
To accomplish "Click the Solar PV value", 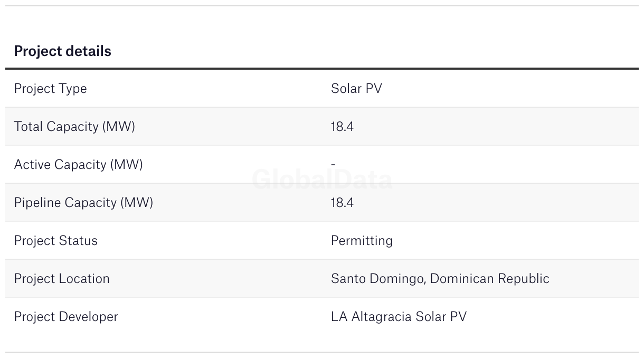I will [x=356, y=89].
